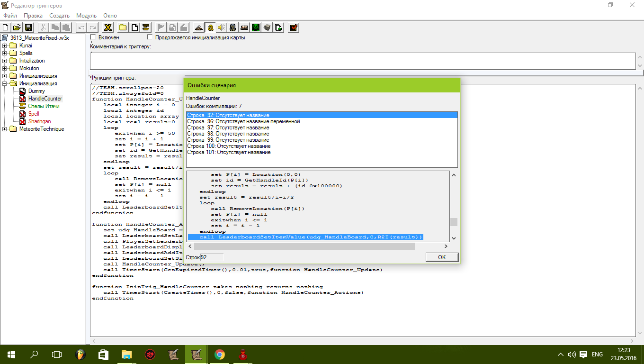Image resolution: width=644 pixels, height=364 pixels.
Task: Expand the MeteoriteTechnique folder
Action: click(5, 129)
